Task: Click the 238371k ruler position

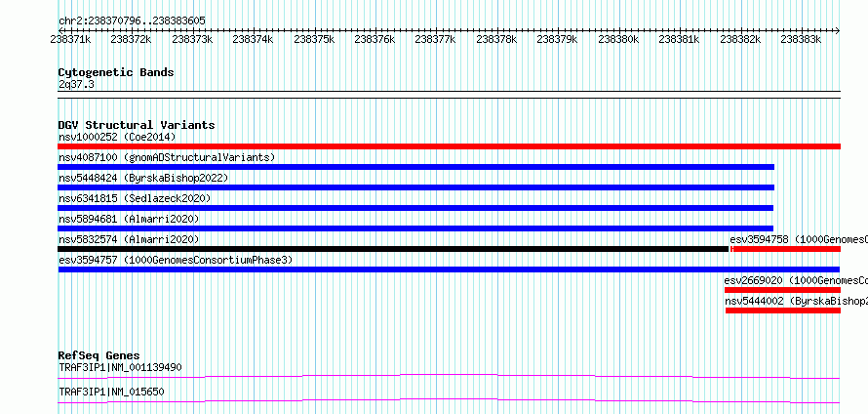Action: point(70,39)
